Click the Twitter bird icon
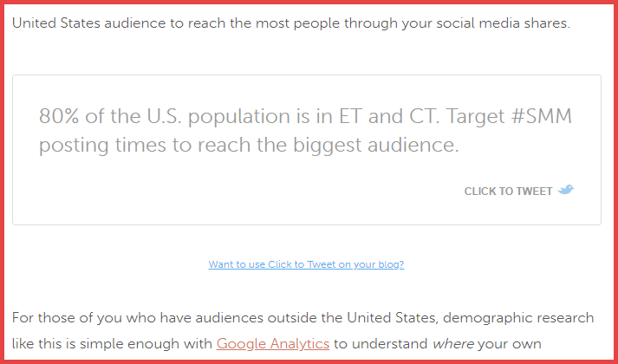This screenshot has width=618, height=364. point(566,191)
